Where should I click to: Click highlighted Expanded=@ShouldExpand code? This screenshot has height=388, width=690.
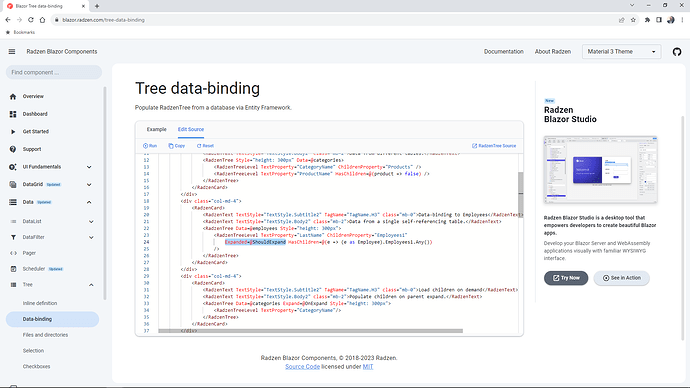(255, 242)
